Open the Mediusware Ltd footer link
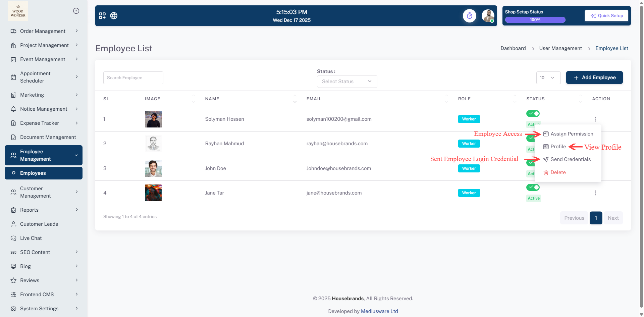 click(x=379, y=311)
